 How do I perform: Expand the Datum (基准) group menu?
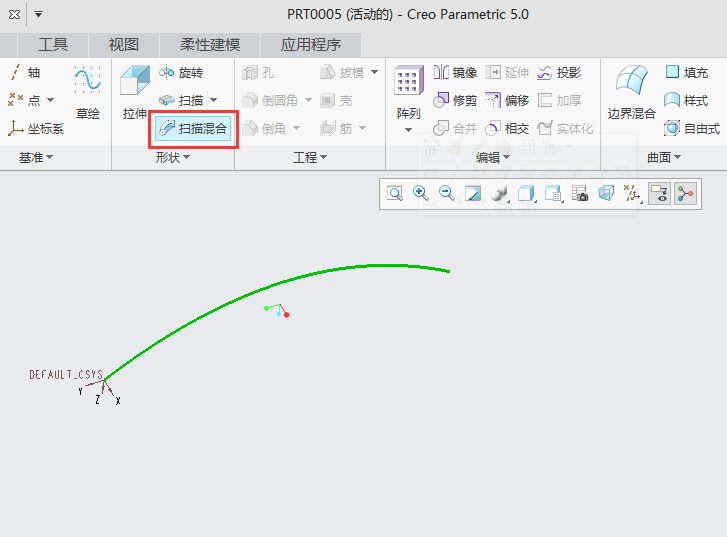(x=36, y=158)
